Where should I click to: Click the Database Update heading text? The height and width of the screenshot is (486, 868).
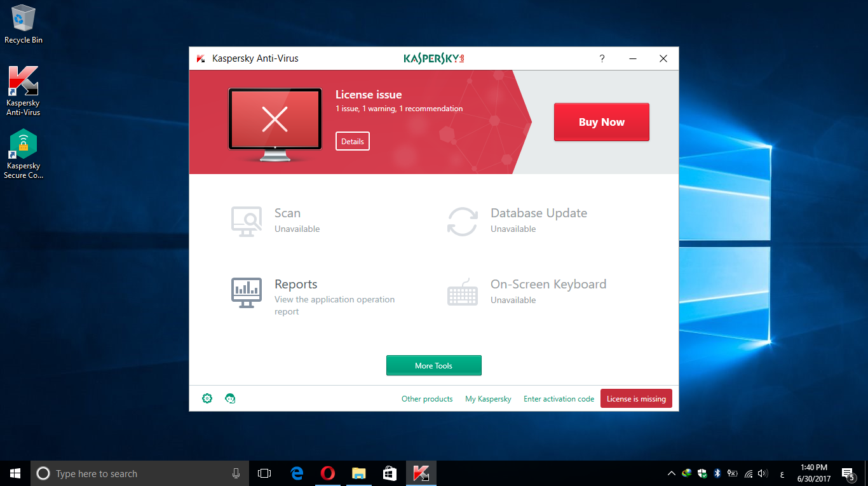(539, 213)
